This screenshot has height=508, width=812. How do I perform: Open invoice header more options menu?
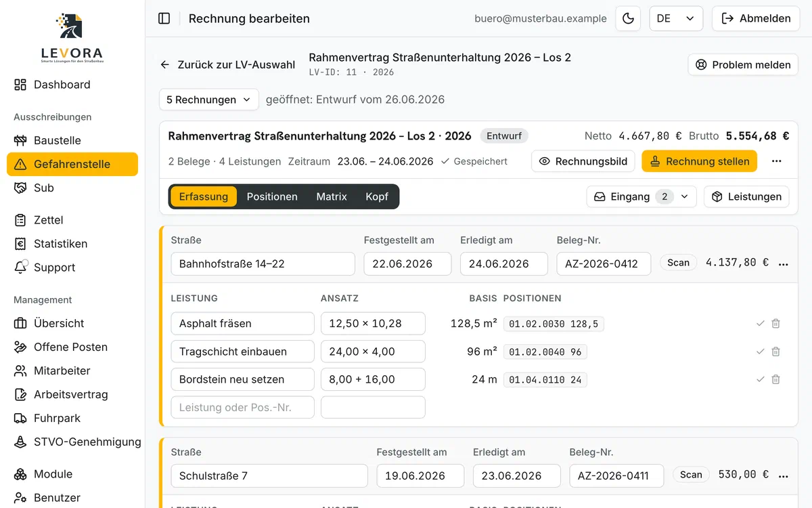coord(777,161)
